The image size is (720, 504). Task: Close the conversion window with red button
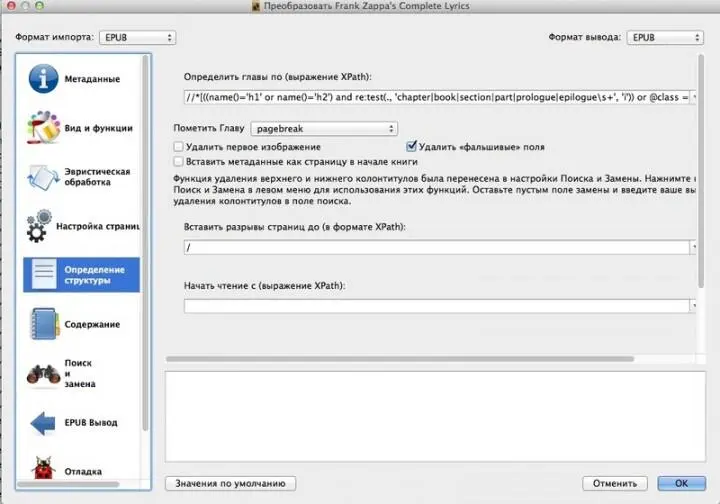point(11,6)
